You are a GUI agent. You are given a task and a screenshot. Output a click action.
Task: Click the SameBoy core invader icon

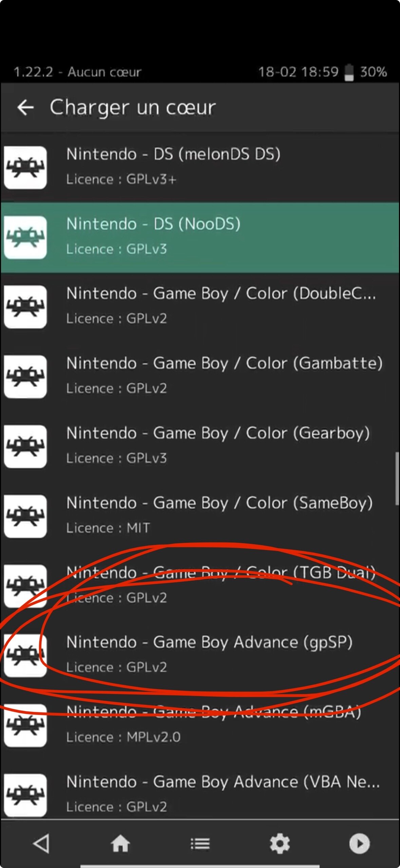point(25,516)
